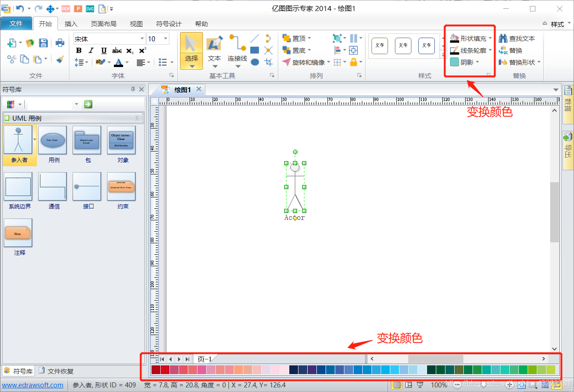The image size is (574, 392).
Task: Copy the selected shape
Action: pos(24,59)
